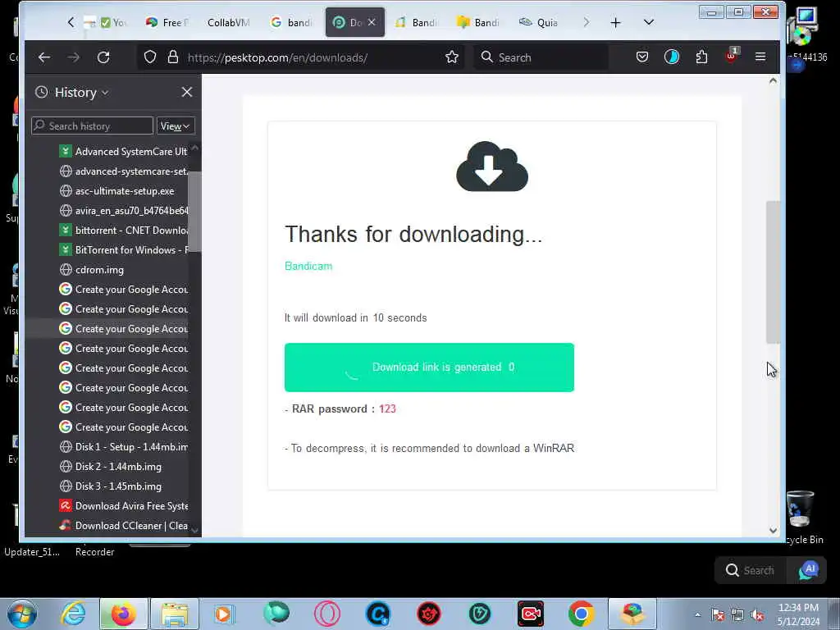Click the desktop Search widget
The width and height of the screenshot is (840, 630).
point(751,570)
